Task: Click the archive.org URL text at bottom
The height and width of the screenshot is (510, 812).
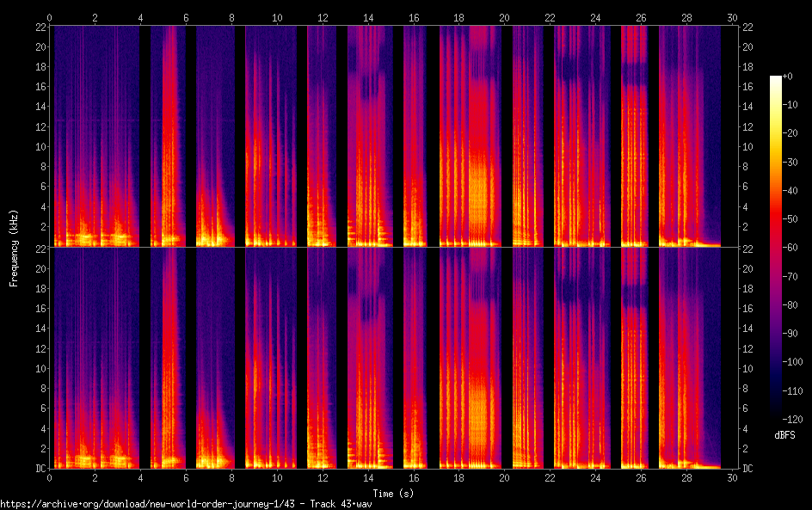Action: tap(187, 503)
